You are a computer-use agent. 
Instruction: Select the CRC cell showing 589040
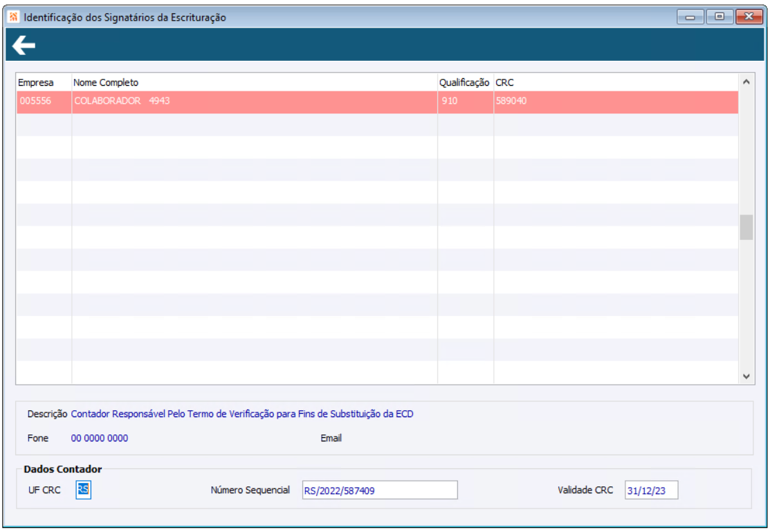(x=616, y=102)
